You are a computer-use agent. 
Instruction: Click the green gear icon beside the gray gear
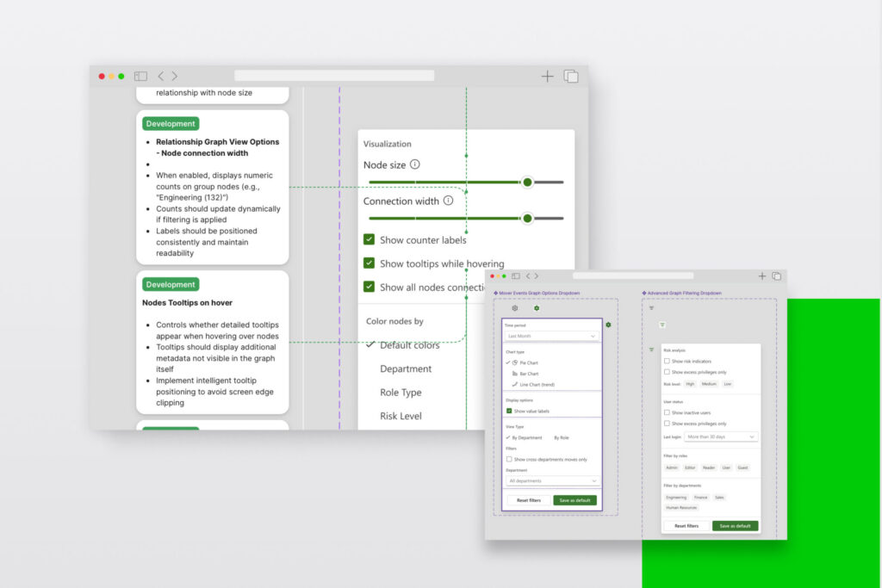pyautogui.click(x=537, y=308)
